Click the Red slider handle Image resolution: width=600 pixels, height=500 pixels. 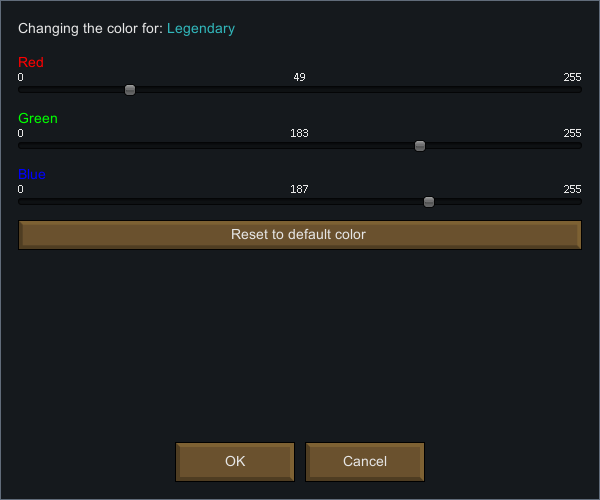130,90
